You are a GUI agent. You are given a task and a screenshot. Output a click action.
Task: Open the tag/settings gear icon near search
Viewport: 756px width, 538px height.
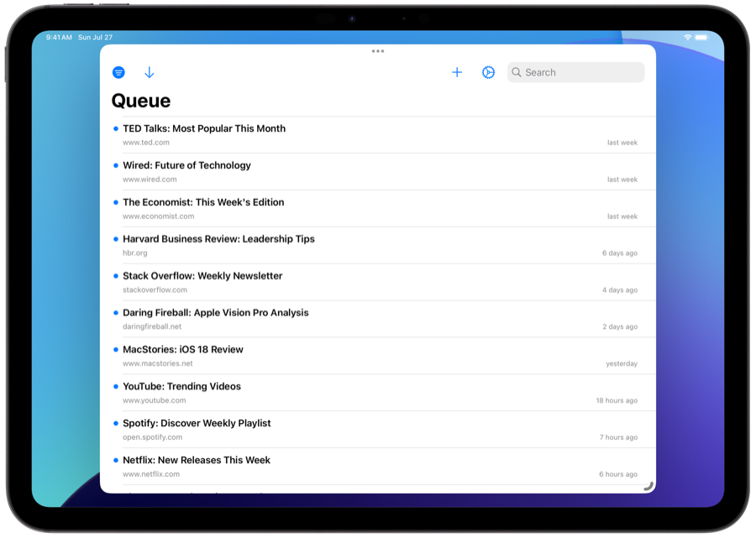pyautogui.click(x=488, y=72)
